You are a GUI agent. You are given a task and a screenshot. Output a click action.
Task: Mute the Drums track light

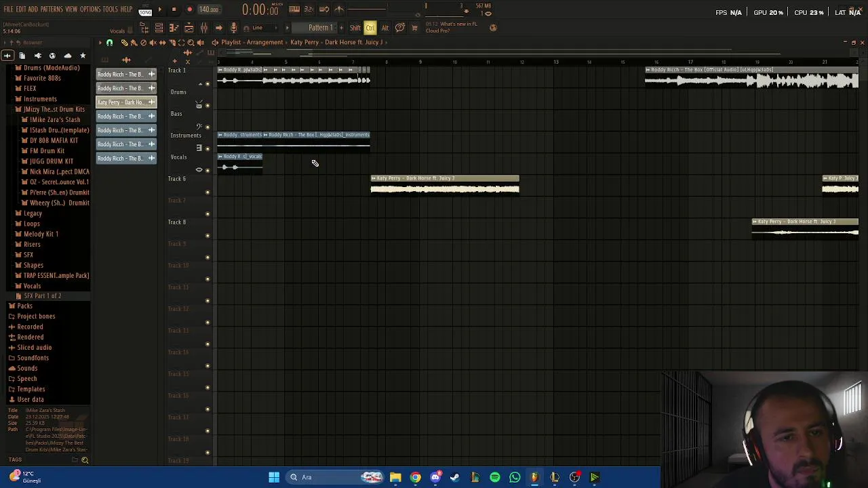point(208,106)
